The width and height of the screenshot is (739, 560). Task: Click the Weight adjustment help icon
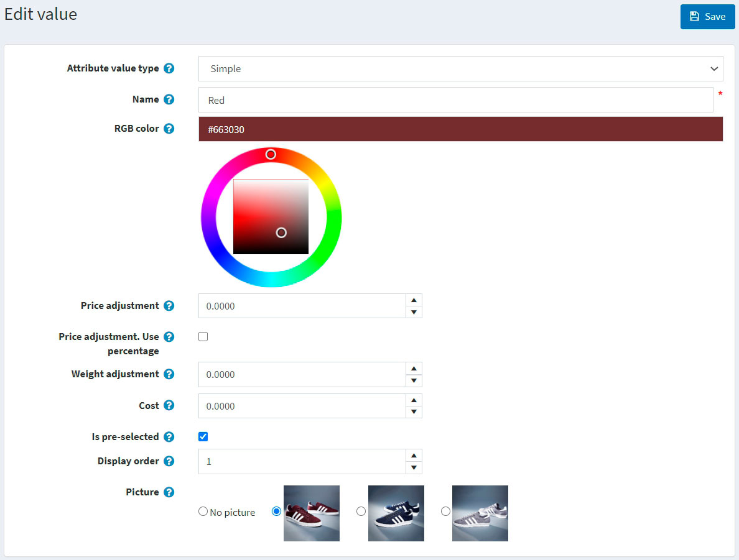tap(169, 374)
